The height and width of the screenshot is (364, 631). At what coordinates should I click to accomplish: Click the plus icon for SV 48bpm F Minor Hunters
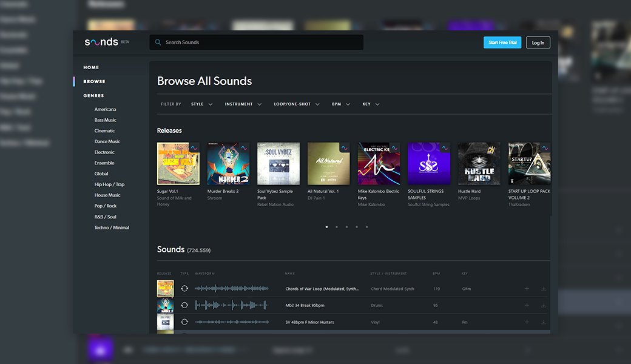pyautogui.click(x=527, y=322)
